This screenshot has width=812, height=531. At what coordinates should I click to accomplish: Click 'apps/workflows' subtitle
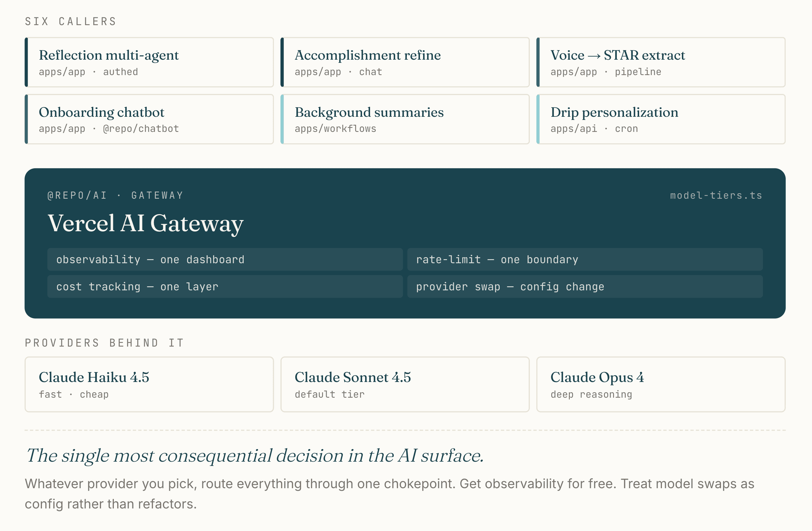[335, 129]
